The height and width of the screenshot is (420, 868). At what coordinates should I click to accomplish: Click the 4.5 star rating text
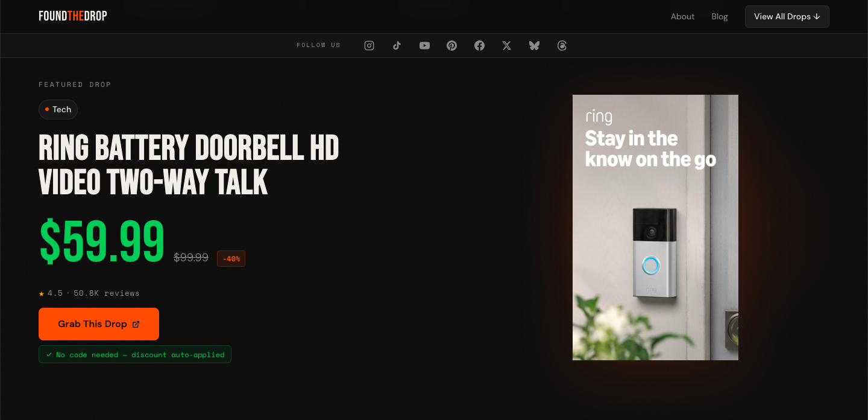tap(89, 293)
